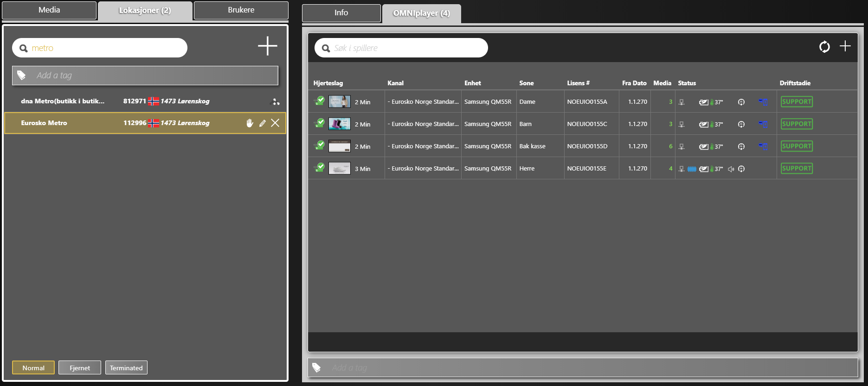Click the blue SMS phone icon in Bak kasse row
Viewport: 868px width, 386px height.
763,146
